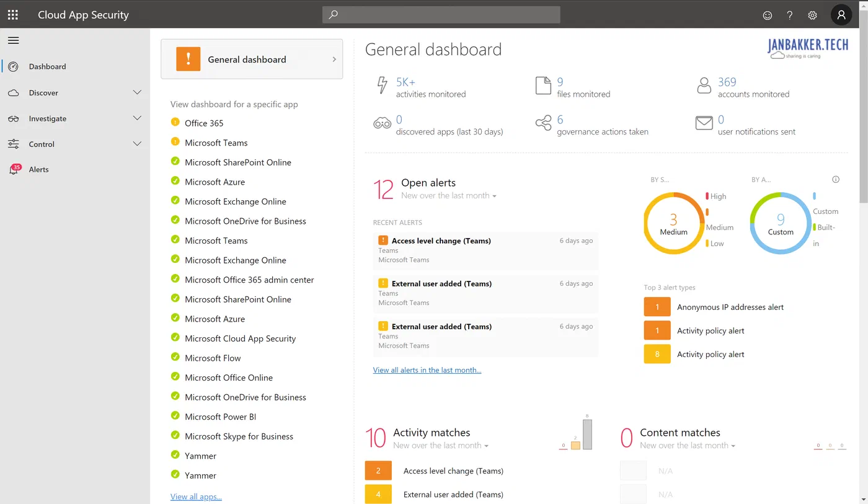This screenshot has height=504, width=868.
Task: Open the feedback smiley icon
Action: (x=768, y=15)
